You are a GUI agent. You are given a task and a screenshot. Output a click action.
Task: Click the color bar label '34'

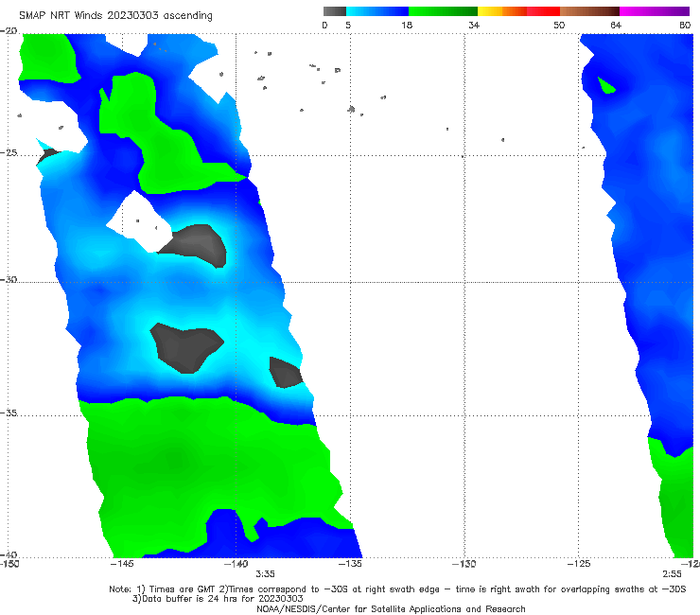tap(474, 25)
